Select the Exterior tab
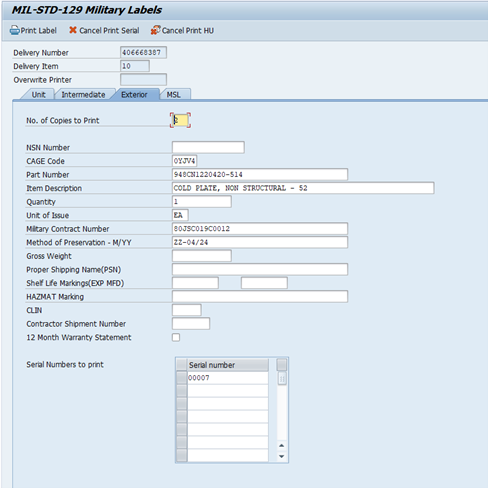The image size is (488, 488). [x=134, y=95]
